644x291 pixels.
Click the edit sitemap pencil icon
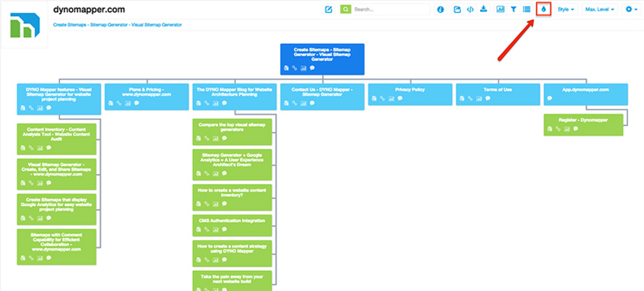pyautogui.click(x=329, y=9)
